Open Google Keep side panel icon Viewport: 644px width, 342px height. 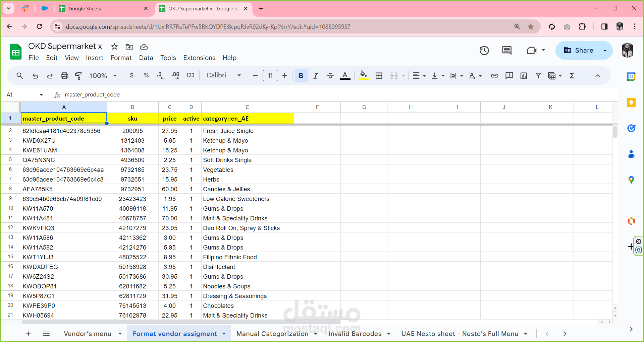(x=631, y=102)
